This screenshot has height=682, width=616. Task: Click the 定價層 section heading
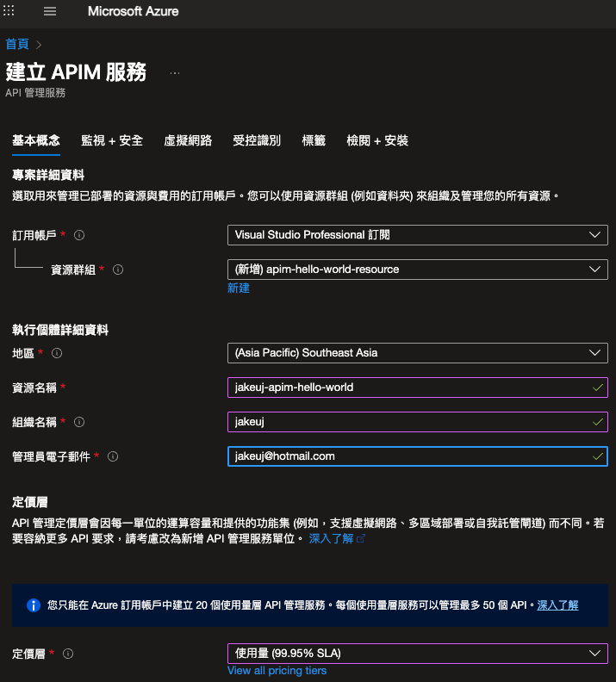(x=30, y=502)
